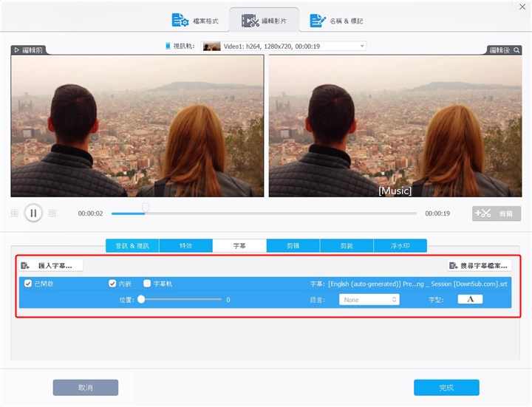Switch to the 編輯影片 tab
This screenshot has width=532, height=407.
(x=265, y=21)
